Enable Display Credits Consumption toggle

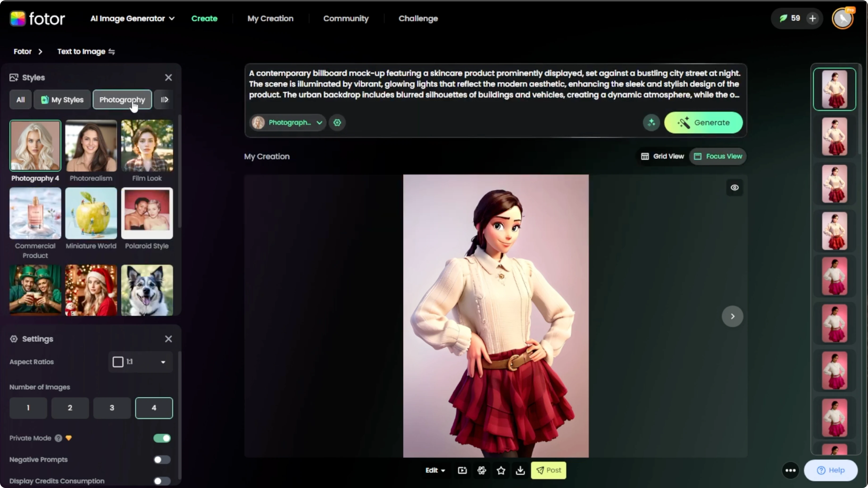[162, 481]
